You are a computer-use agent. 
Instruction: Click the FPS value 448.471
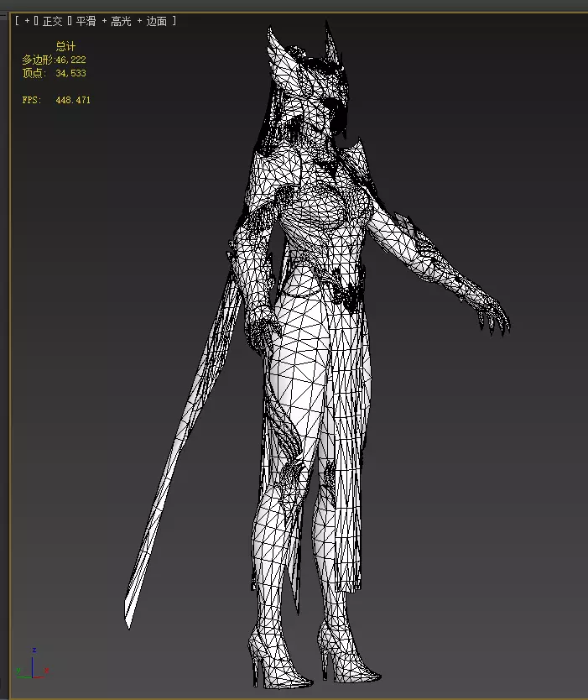73,100
